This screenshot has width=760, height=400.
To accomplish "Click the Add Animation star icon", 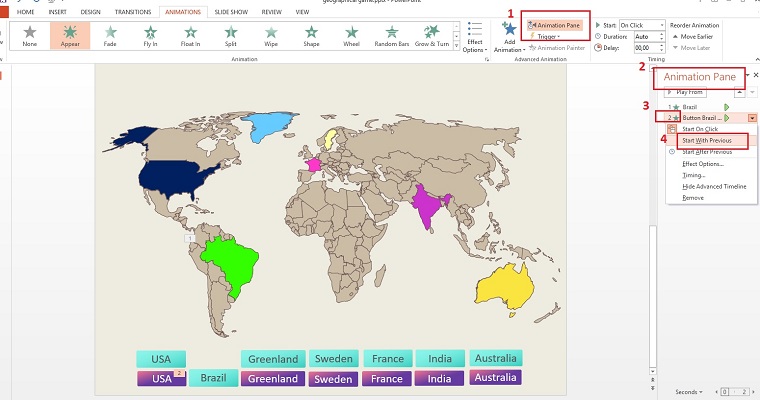I will pyautogui.click(x=509, y=32).
